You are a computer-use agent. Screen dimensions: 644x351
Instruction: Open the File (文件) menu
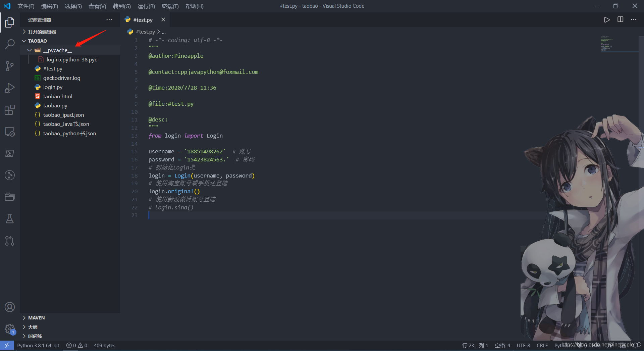(x=26, y=6)
